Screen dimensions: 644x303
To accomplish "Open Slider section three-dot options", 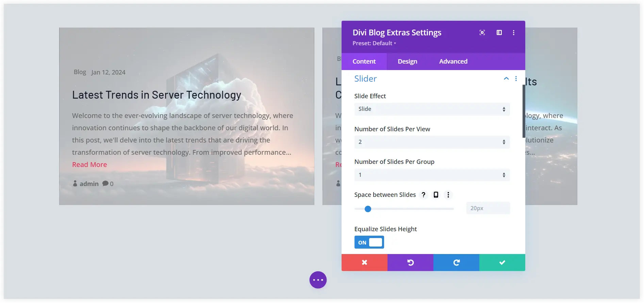I will coord(516,79).
